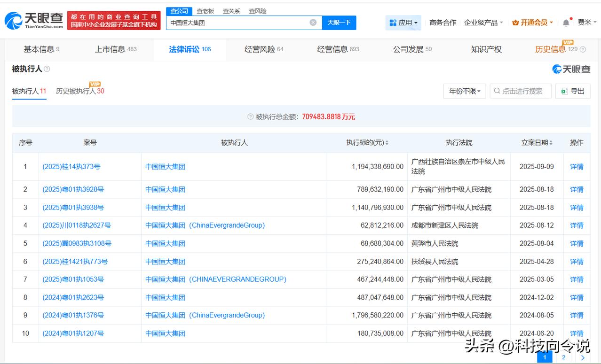Switch to the 查老板 search tab
The height and width of the screenshot is (364, 601).
click(206, 11)
